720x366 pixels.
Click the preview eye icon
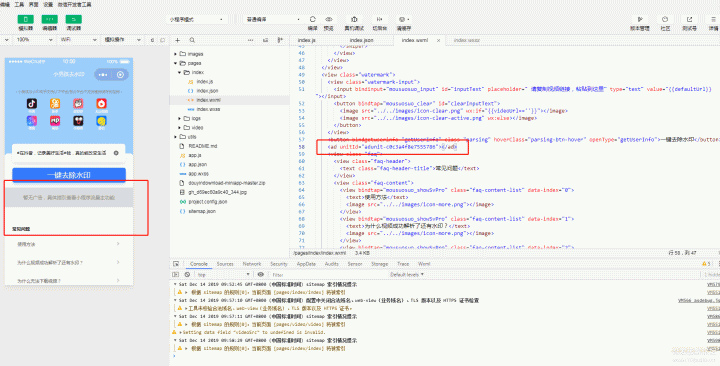[x=329, y=19]
